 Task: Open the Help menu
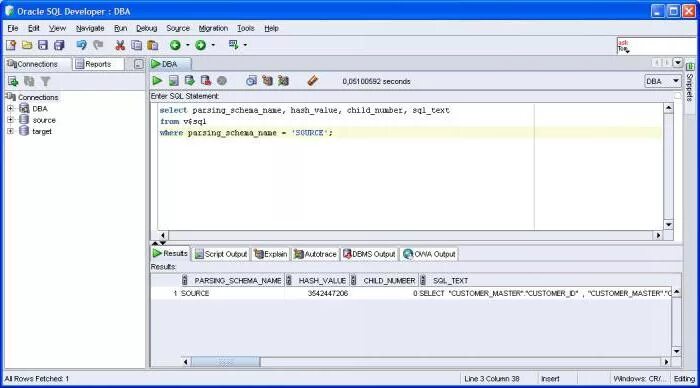pos(271,28)
